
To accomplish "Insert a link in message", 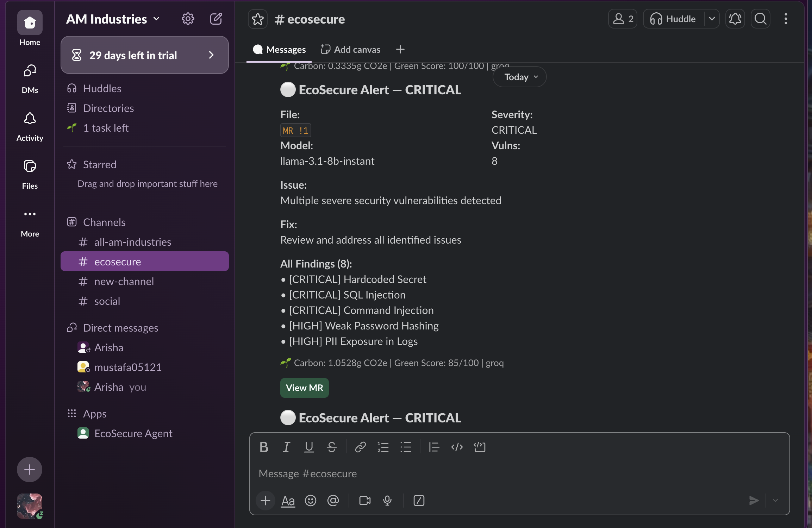I will pos(360,447).
